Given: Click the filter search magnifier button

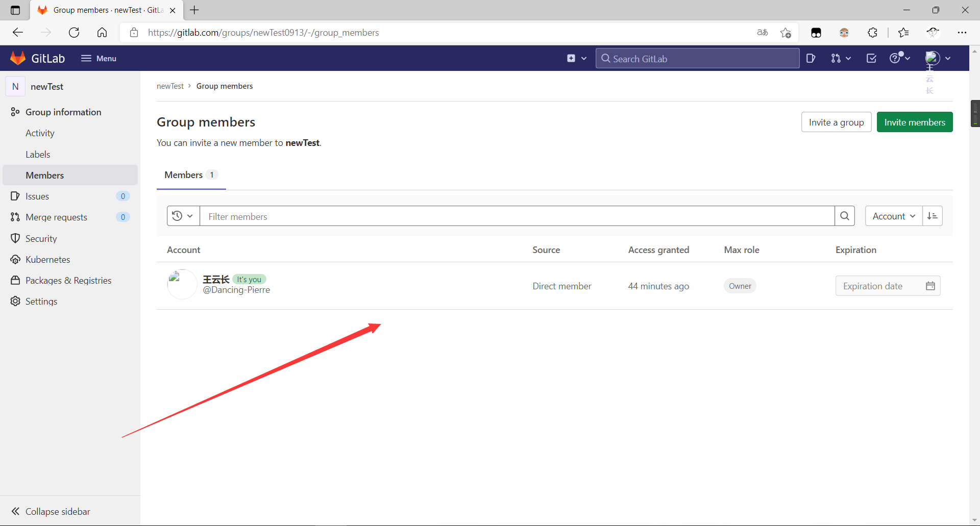Looking at the screenshot, I should [845, 216].
